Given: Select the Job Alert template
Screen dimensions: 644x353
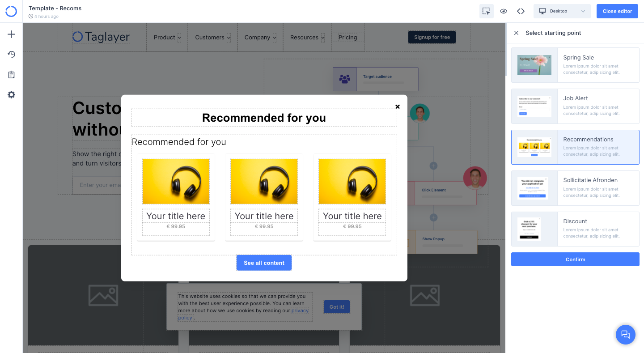Looking at the screenshot, I should pyautogui.click(x=575, y=106).
